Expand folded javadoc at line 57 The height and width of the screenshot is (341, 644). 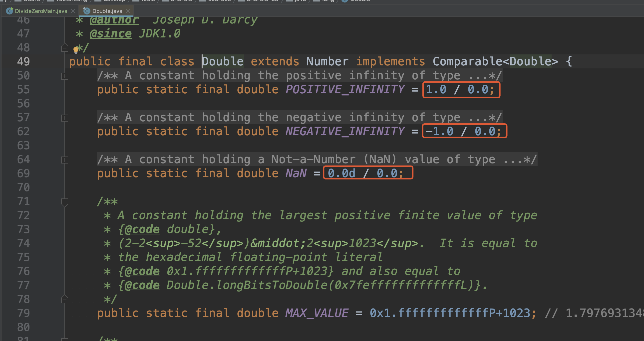pyautogui.click(x=64, y=118)
